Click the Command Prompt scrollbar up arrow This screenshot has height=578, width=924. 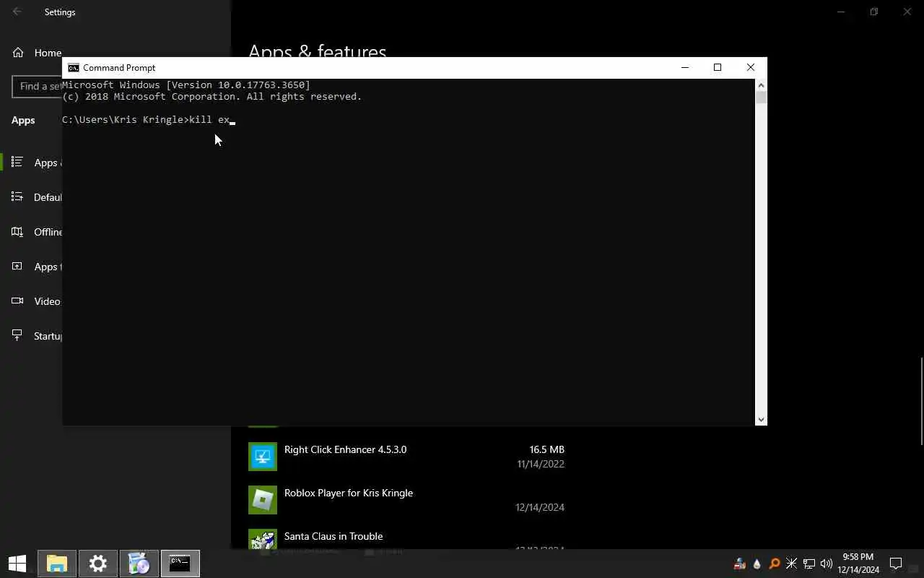point(761,85)
